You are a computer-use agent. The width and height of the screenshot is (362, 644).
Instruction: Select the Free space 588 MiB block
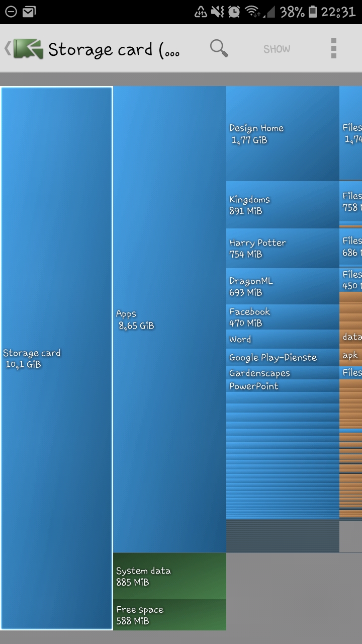[x=169, y=615]
